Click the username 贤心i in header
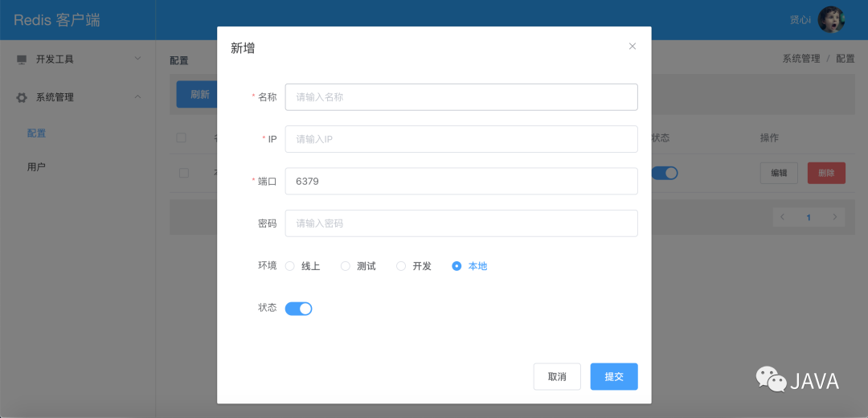 pos(800,20)
